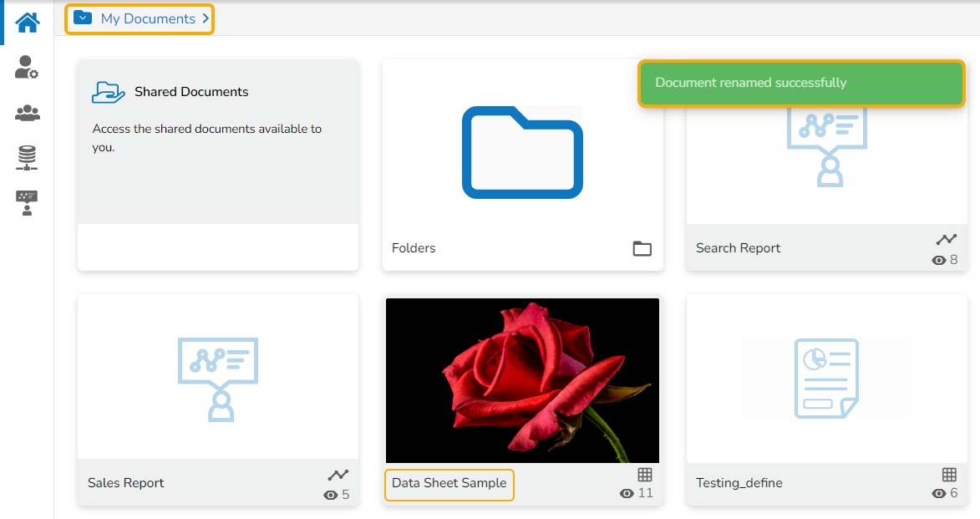The image size is (980, 519).
Task: Open the user groups sidebar icon
Action: click(27, 113)
